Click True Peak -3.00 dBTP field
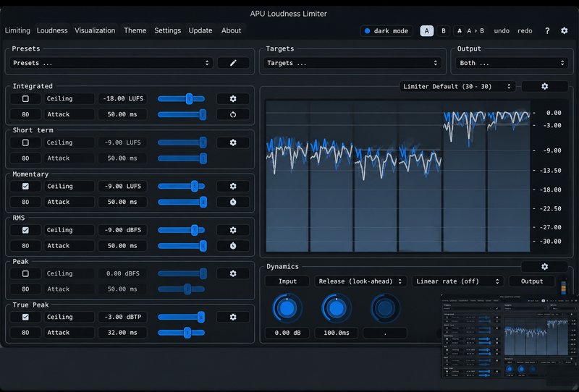Image resolution: width=579 pixels, height=392 pixels. [122, 317]
